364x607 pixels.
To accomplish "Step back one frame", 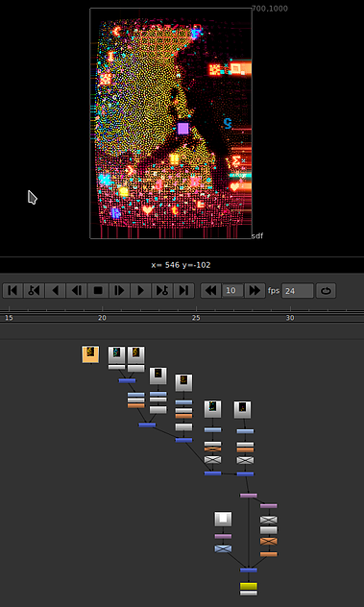I will click(x=77, y=290).
